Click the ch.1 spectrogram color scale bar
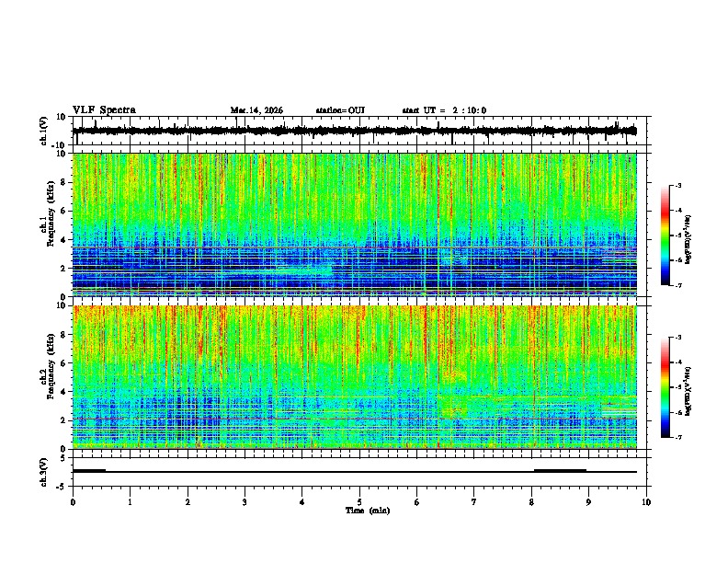This screenshot has height=563, width=728. (665, 236)
